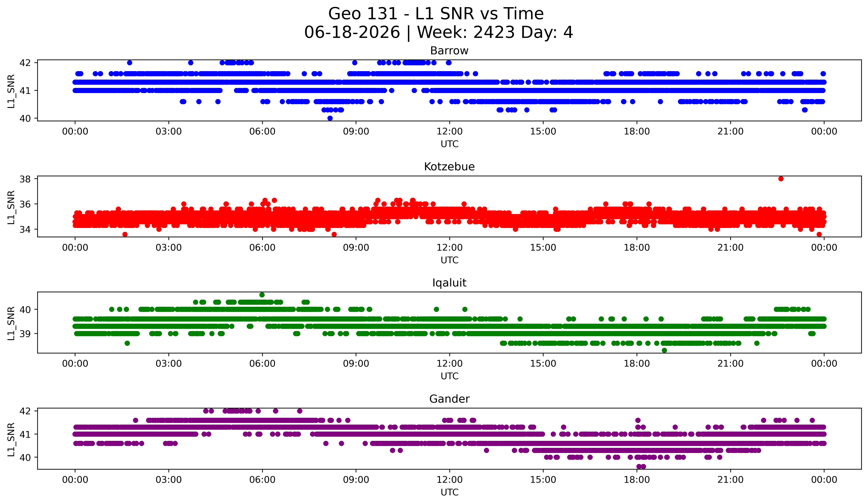Click the Iqaluit subplot title
868x504 pixels.
coord(449,283)
